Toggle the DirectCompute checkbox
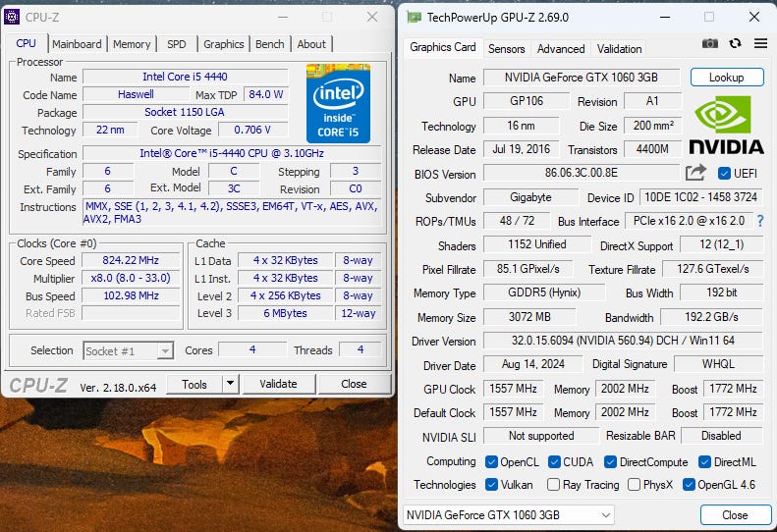This screenshot has width=777, height=532. tap(610, 462)
